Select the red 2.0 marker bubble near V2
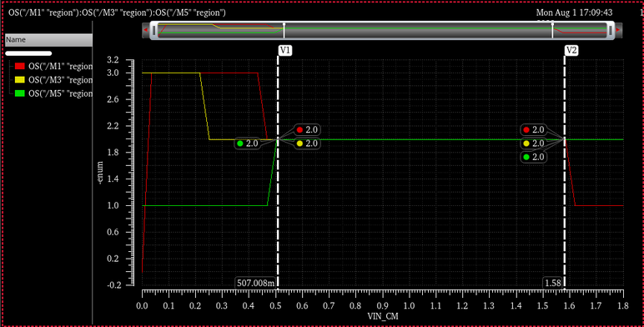Screen dimensions: 644x327 pyautogui.click(x=534, y=130)
